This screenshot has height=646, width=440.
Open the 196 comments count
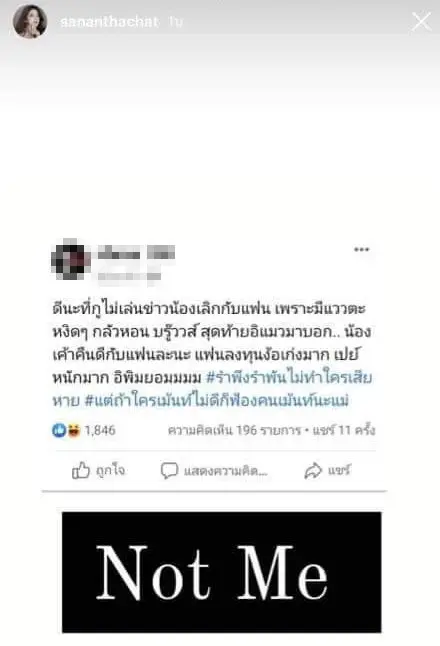coord(234,430)
